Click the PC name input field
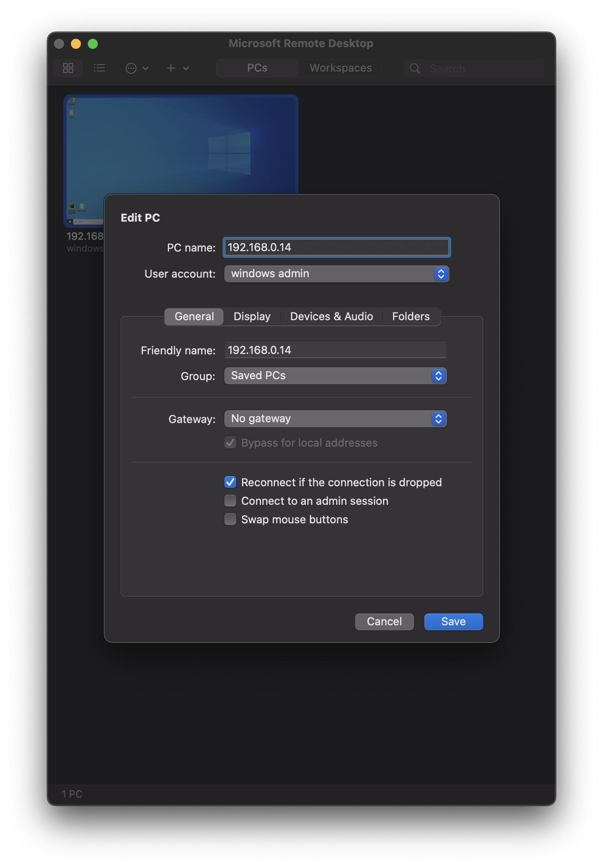The width and height of the screenshot is (603, 868). coord(336,247)
